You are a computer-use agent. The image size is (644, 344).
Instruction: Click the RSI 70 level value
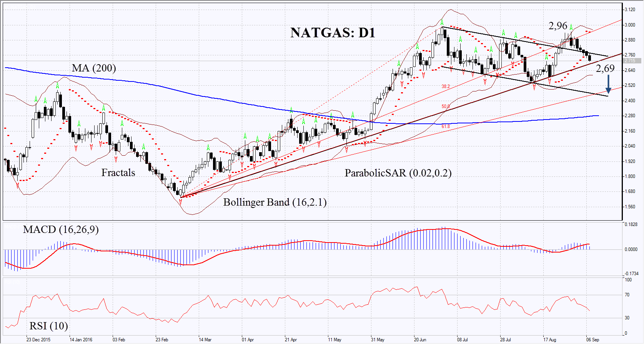(x=627, y=295)
